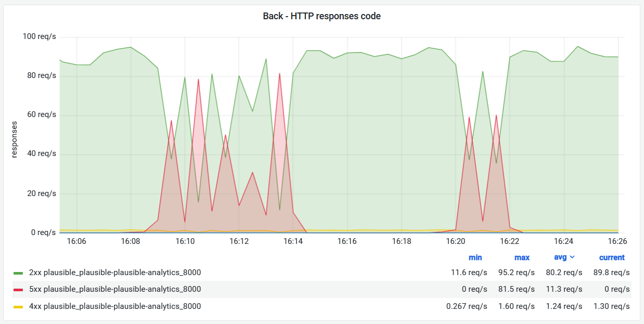Open the Back - HTTP responses code panel title

click(321, 16)
